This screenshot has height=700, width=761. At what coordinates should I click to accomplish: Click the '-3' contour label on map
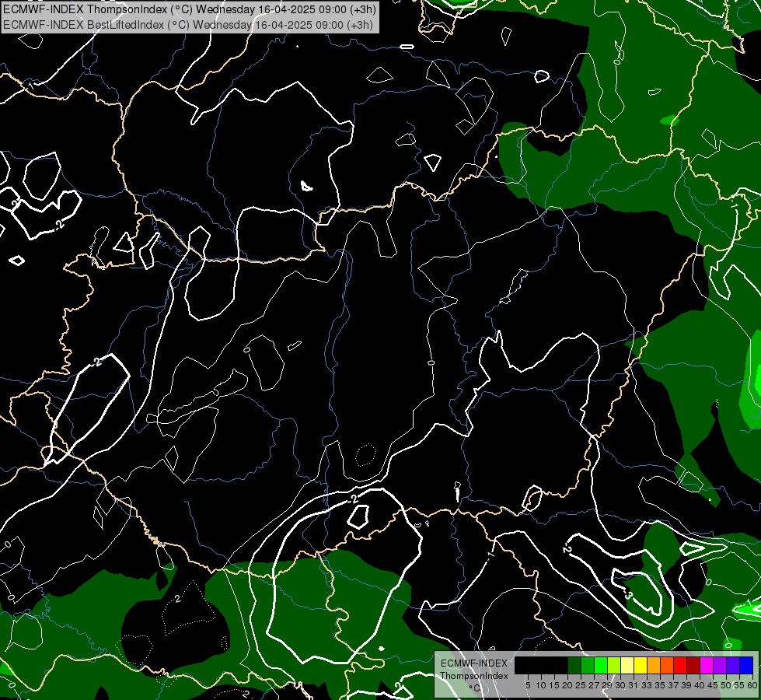click(x=628, y=594)
